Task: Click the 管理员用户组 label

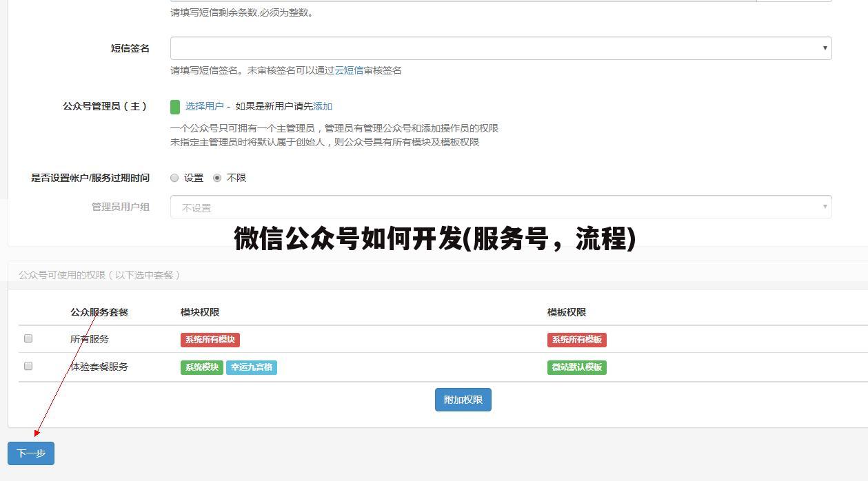Action: tap(121, 207)
